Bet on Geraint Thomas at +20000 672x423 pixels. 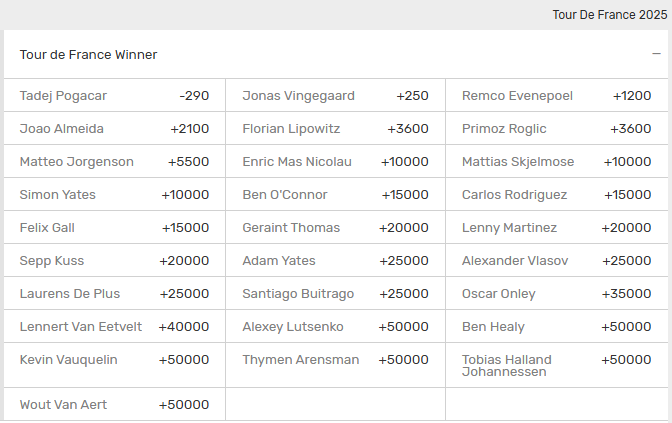(x=335, y=228)
